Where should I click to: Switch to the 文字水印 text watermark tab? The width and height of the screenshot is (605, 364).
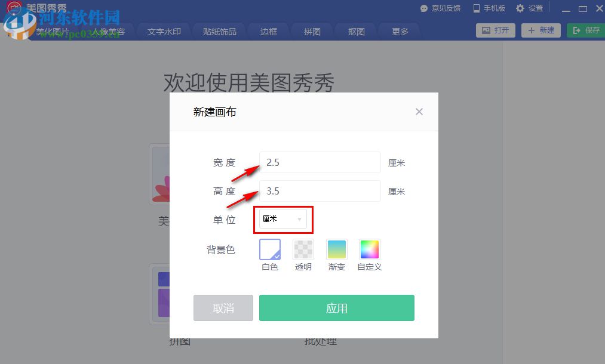165,32
